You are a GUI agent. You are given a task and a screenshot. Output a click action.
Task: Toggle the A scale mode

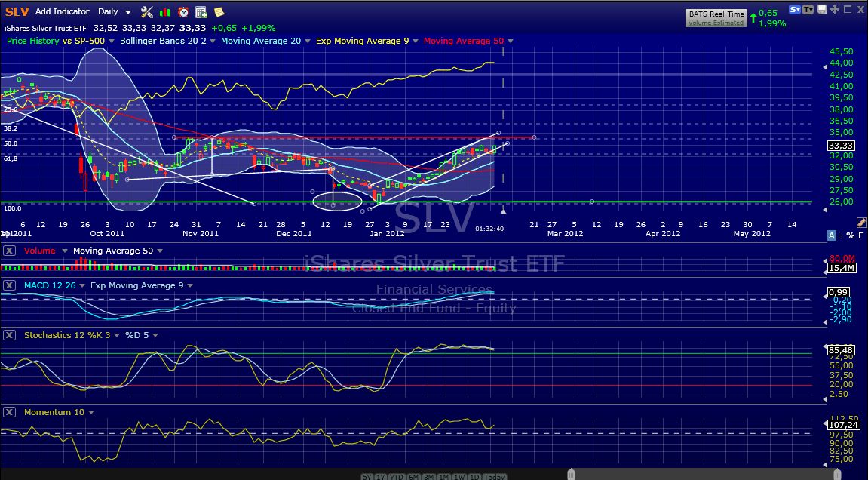pyautogui.click(x=832, y=235)
